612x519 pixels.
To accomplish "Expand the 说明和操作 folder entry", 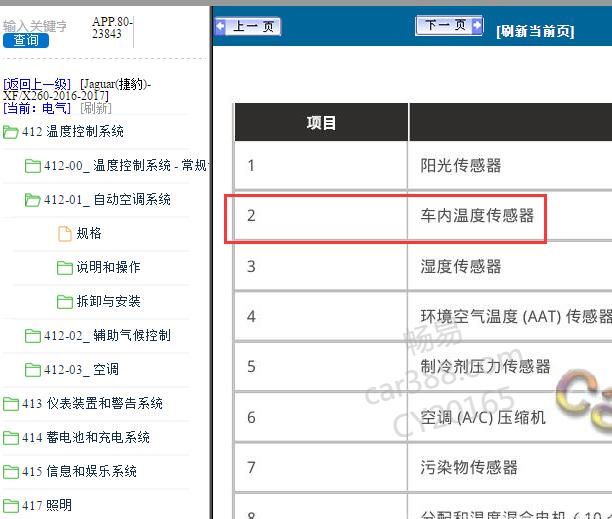I will point(108,267).
